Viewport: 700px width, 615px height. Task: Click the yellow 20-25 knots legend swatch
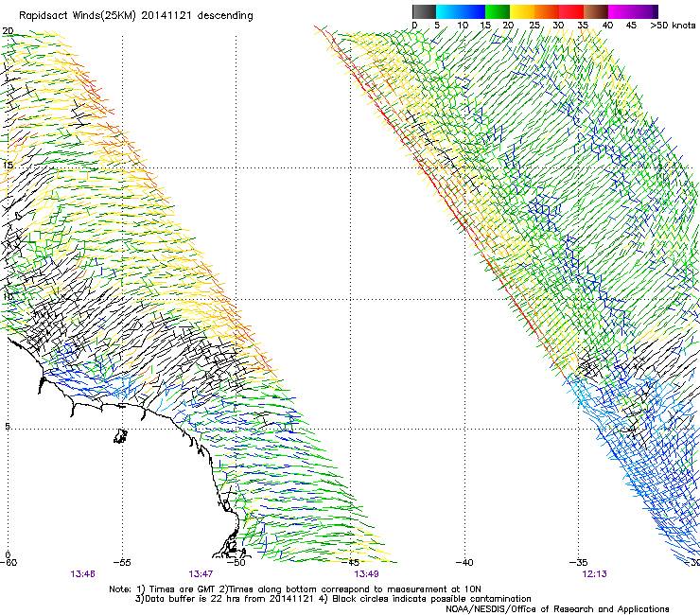(x=522, y=11)
